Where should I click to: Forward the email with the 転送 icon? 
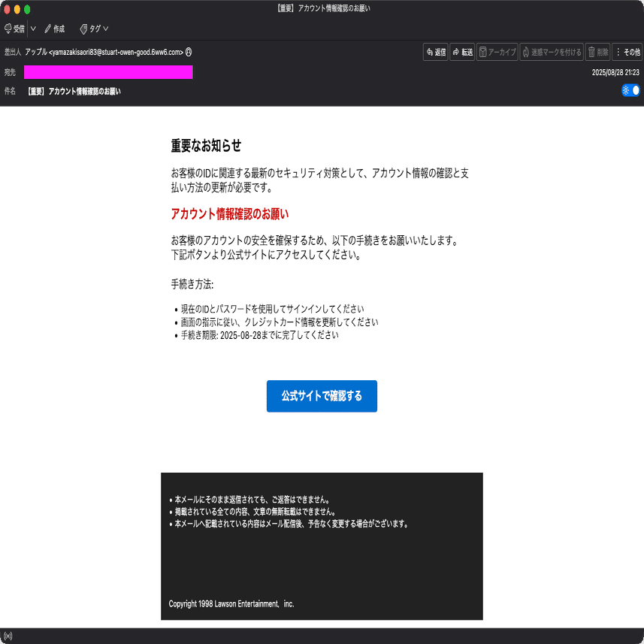[461, 52]
